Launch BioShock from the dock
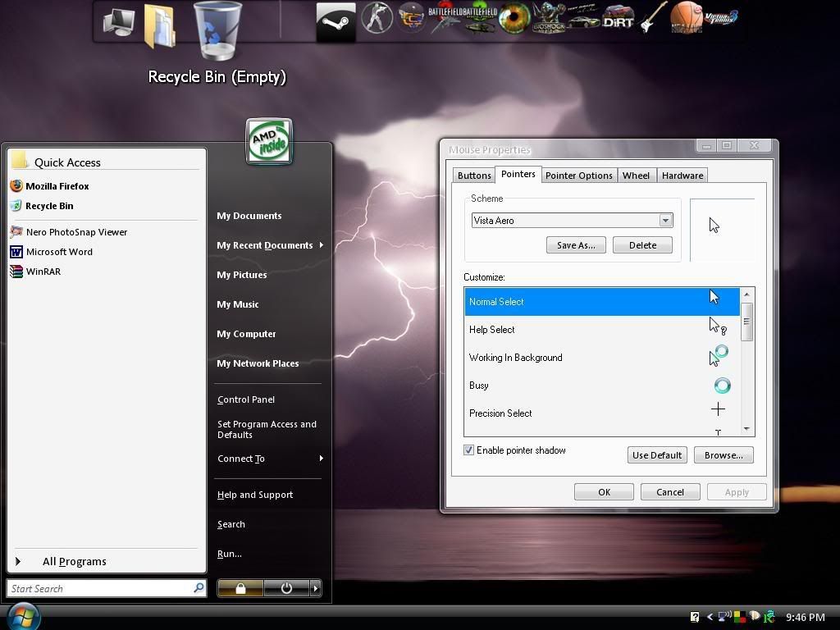840x630 pixels. 549,20
